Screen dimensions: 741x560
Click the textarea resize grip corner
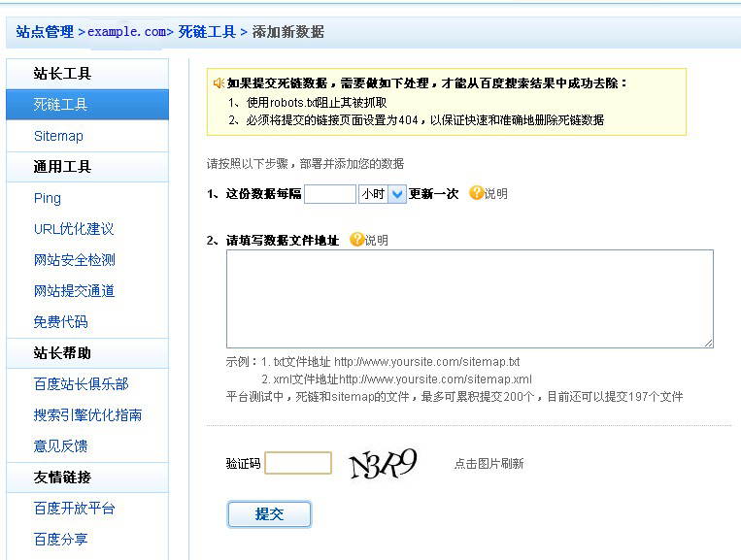(708, 344)
